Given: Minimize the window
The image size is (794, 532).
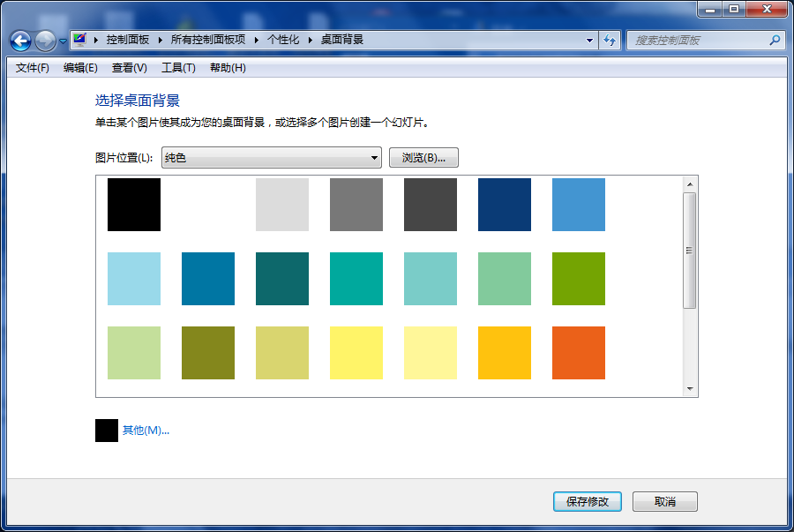Looking at the screenshot, I should [710, 9].
